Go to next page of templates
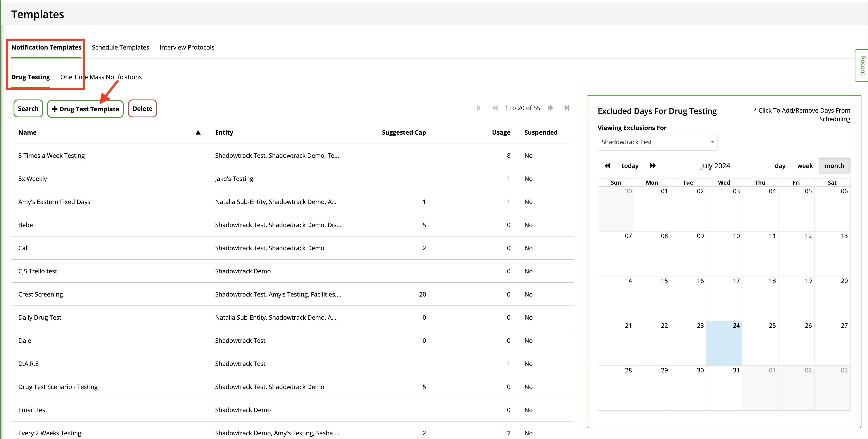 551,108
